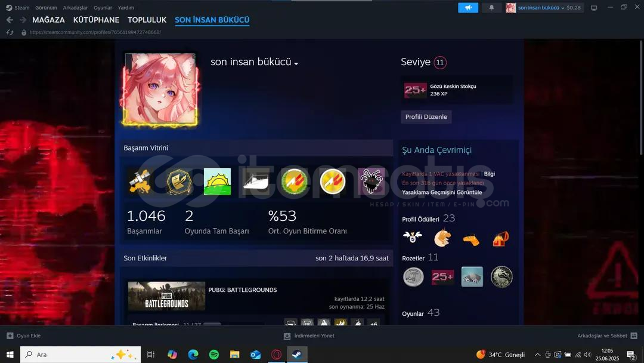This screenshot has height=363, width=644.
Task: Launch Spotify from the taskbar
Action: [214, 355]
